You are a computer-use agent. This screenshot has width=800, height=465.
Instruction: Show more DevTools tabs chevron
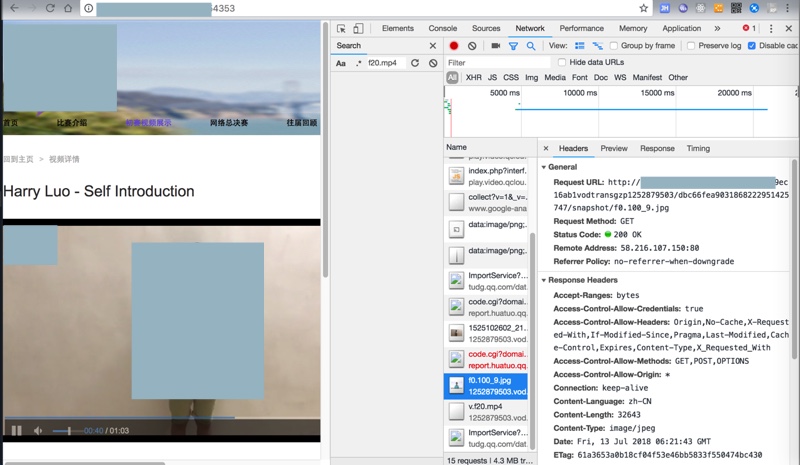[x=717, y=29]
